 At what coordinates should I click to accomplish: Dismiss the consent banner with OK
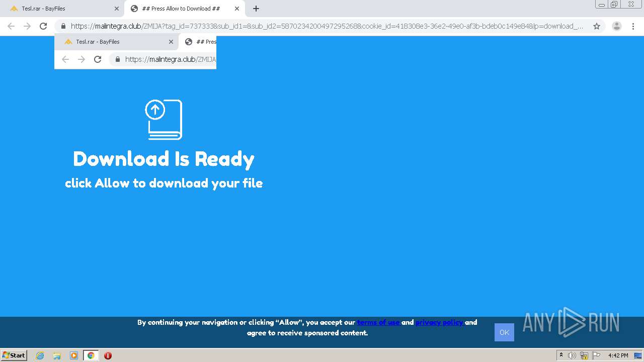(x=504, y=332)
